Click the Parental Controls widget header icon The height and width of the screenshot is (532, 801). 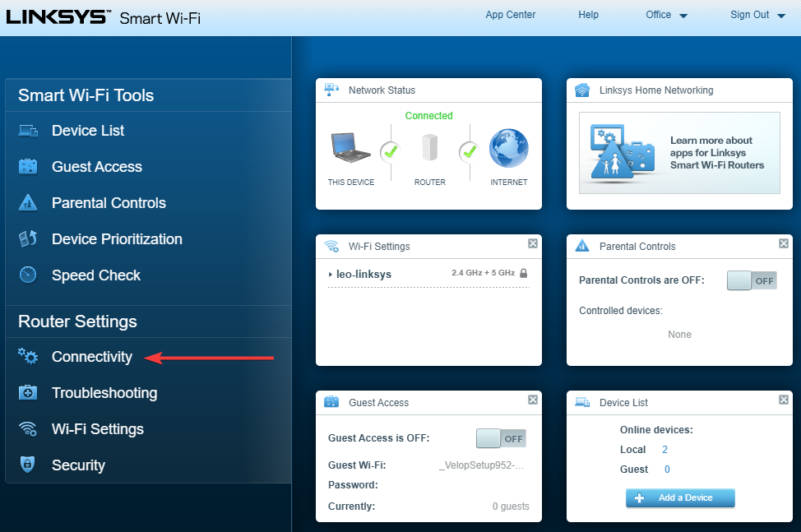[x=582, y=246]
